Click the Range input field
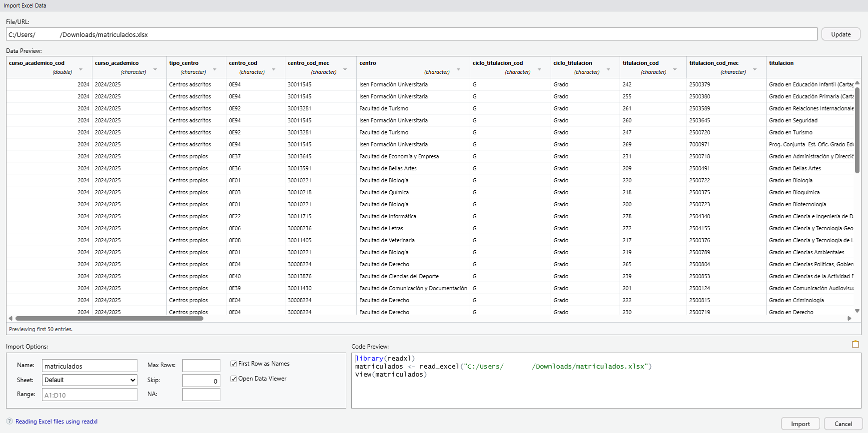868x433 pixels. tap(89, 395)
